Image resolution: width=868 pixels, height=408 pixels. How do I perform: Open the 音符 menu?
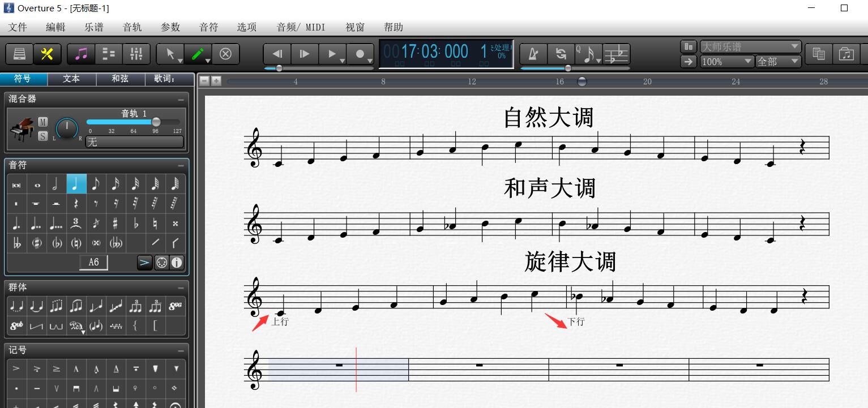[208, 27]
